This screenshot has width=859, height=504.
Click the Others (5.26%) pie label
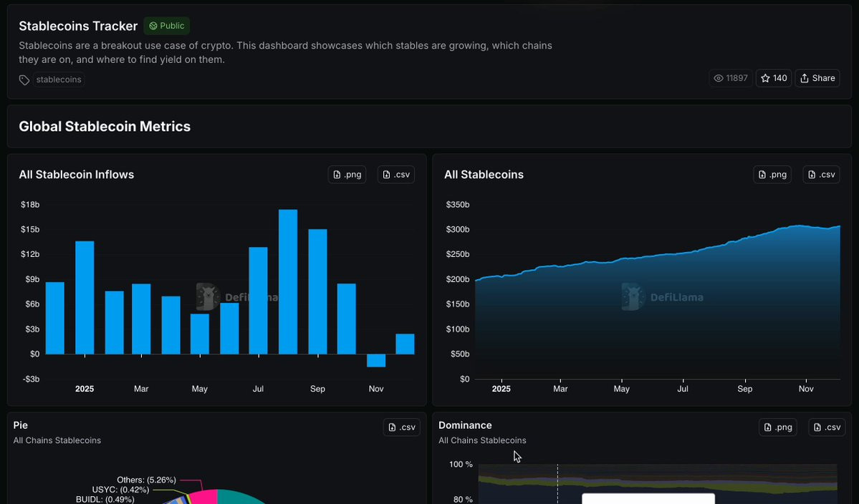click(x=146, y=480)
